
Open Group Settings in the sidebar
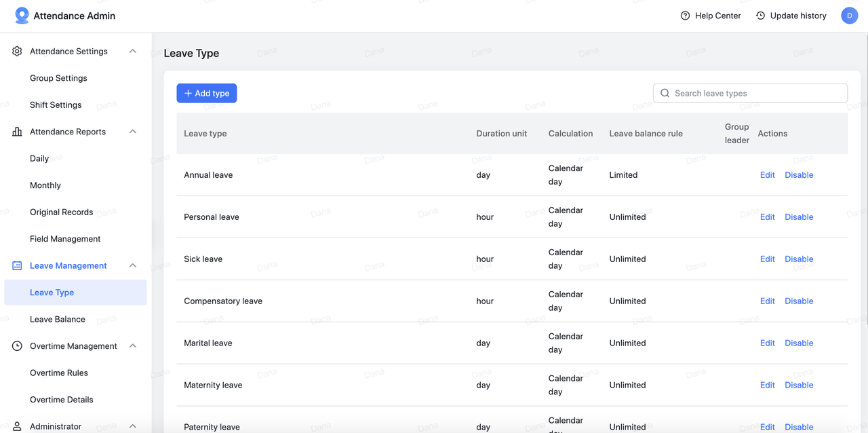pyautogui.click(x=58, y=78)
